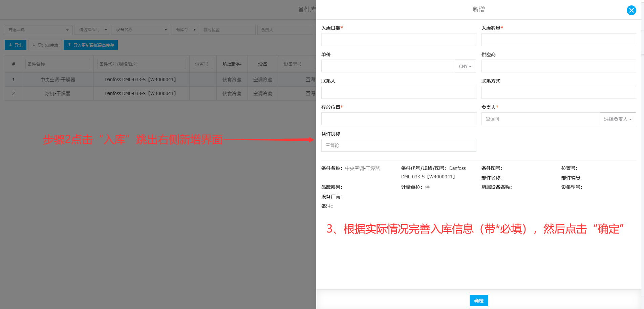Click the 备件名称 column filter box
The image size is (644, 309).
58,64
